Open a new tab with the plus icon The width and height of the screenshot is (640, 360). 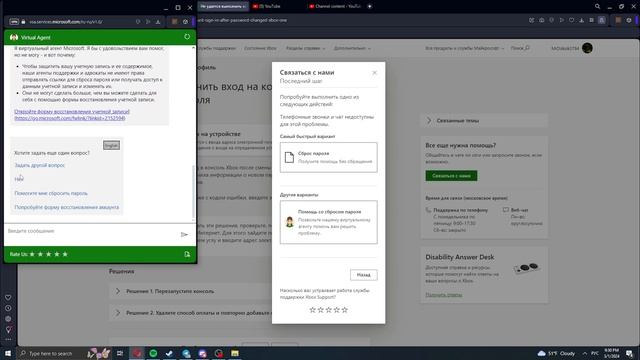click(369, 6)
